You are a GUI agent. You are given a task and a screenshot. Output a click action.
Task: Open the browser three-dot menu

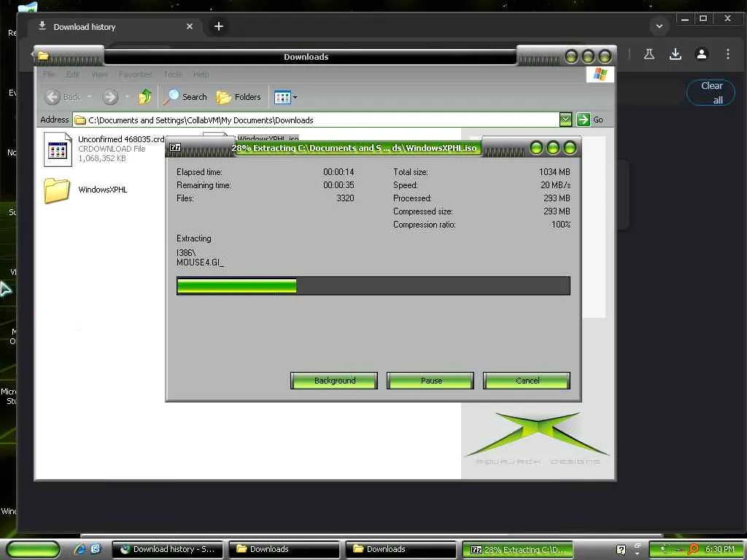coord(728,54)
